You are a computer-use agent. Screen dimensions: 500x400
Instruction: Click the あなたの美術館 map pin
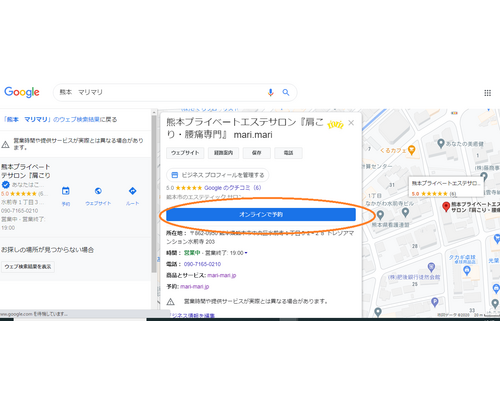coord(441,144)
